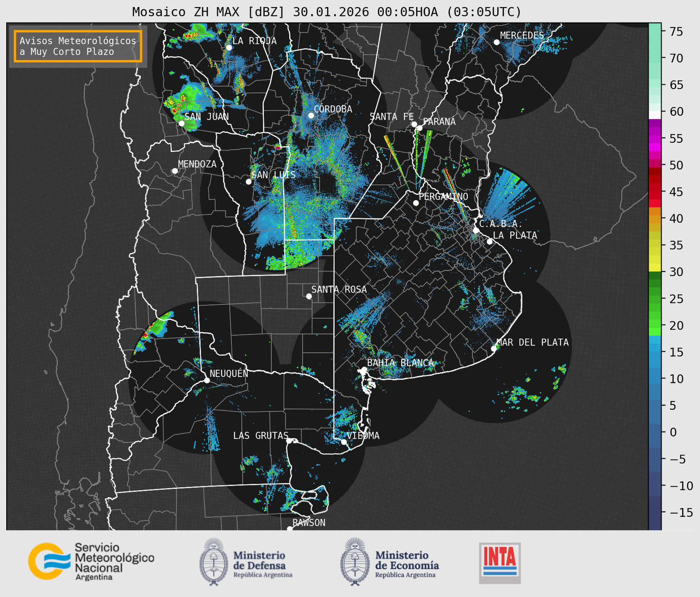Click the 75 dBZ value on the color scale
Screen dimensions: 700x597
click(676, 32)
